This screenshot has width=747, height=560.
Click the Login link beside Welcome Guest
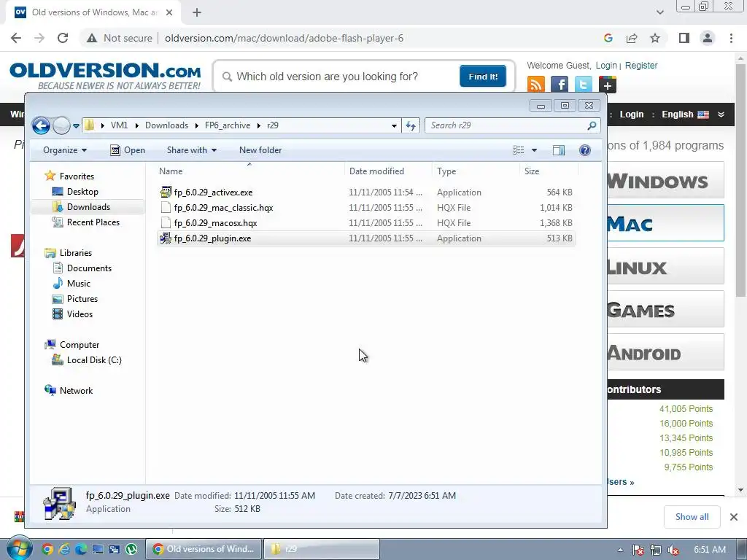606,65
